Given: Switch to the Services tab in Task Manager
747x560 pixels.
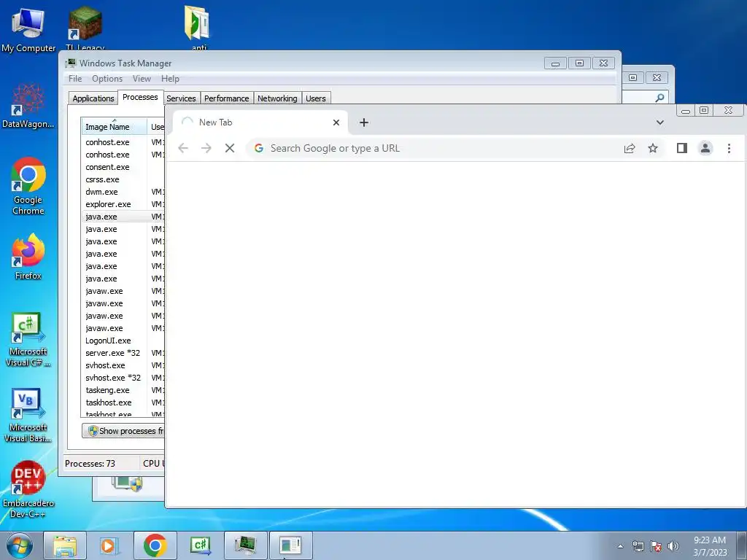Looking at the screenshot, I should click(182, 98).
